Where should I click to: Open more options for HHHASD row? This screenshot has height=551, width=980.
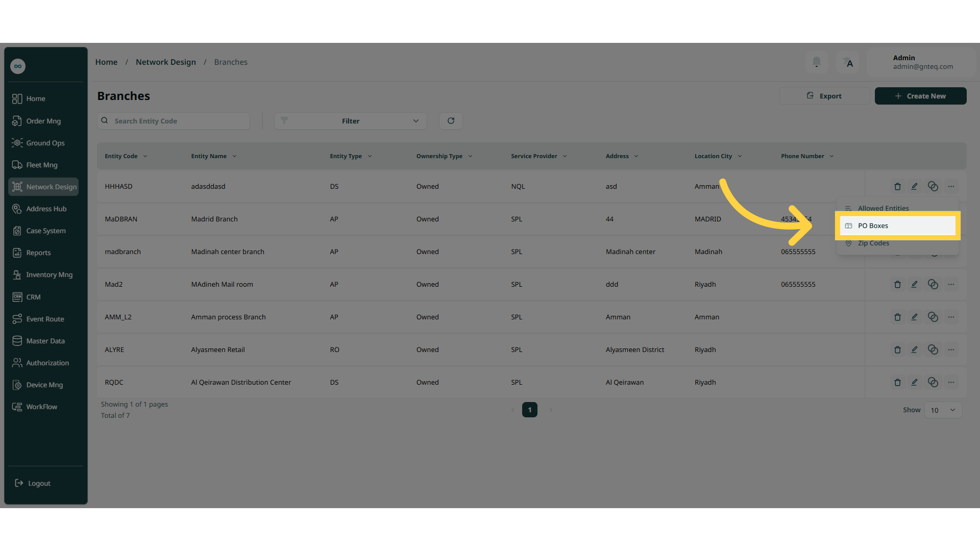tap(951, 187)
